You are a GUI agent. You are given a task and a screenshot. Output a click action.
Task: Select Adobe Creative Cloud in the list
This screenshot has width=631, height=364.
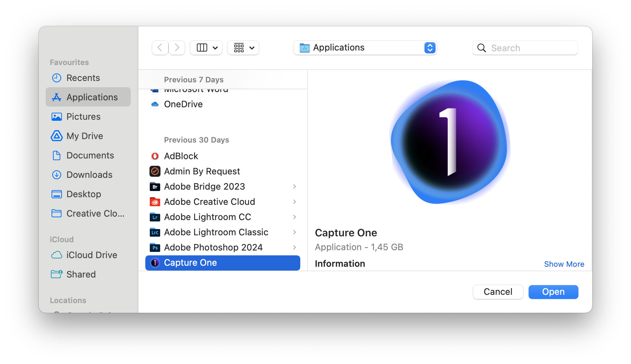point(223,202)
